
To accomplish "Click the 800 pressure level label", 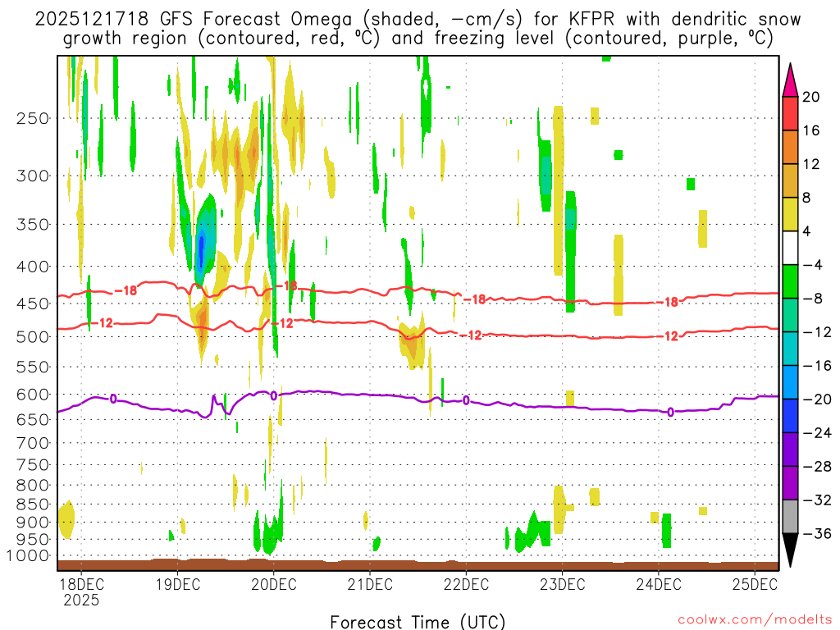I will [x=33, y=486].
